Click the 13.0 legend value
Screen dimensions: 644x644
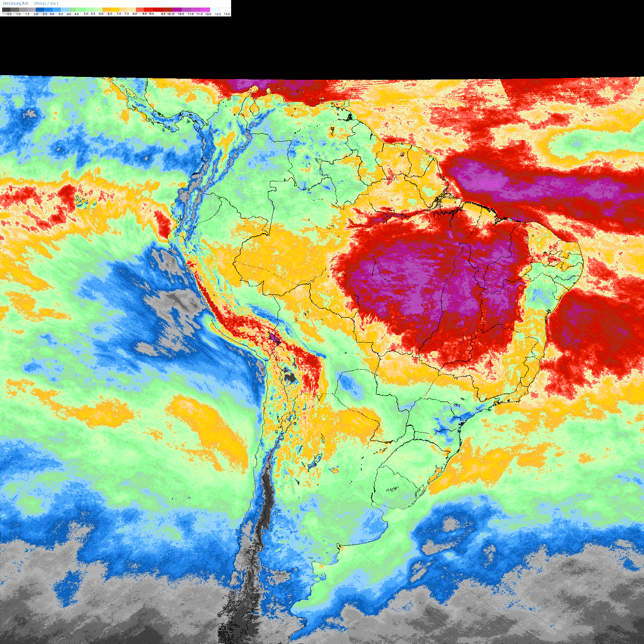(x=227, y=14)
